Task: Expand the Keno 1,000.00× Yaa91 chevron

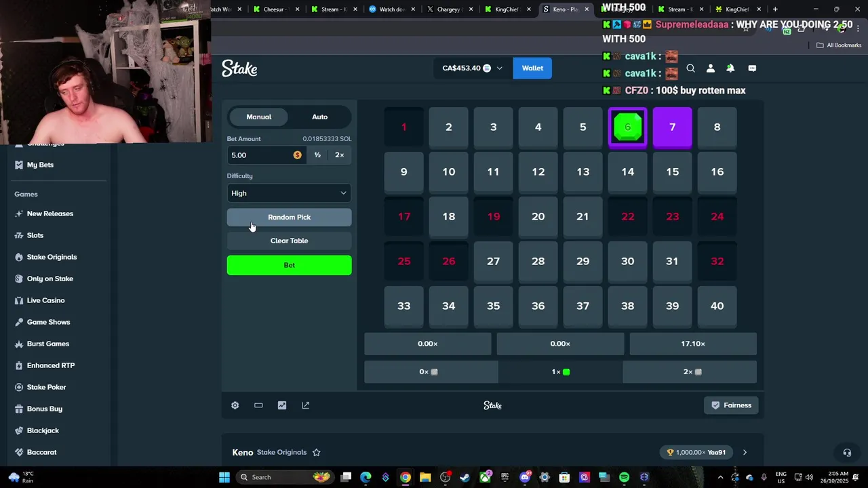Action: [x=745, y=452]
